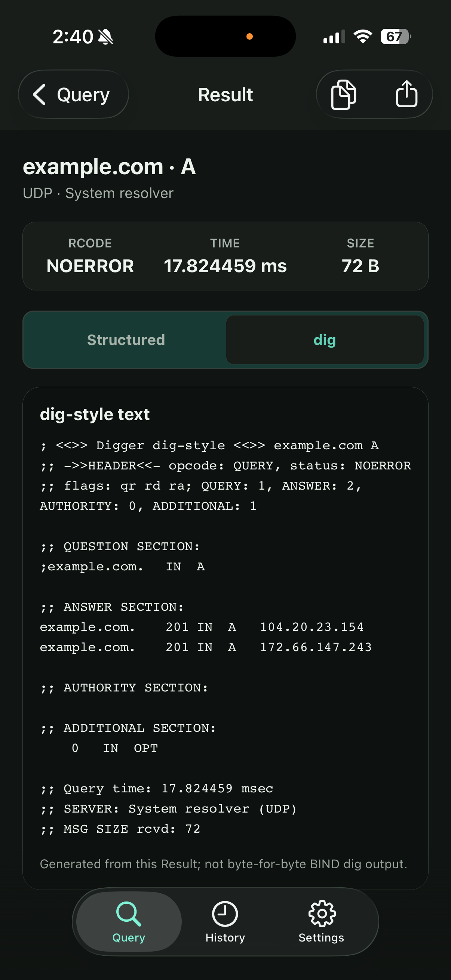Viewport: 451px width, 980px height.
Task: Tap the HEADER opcode status line
Action: pyautogui.click(x=225, y=466)
